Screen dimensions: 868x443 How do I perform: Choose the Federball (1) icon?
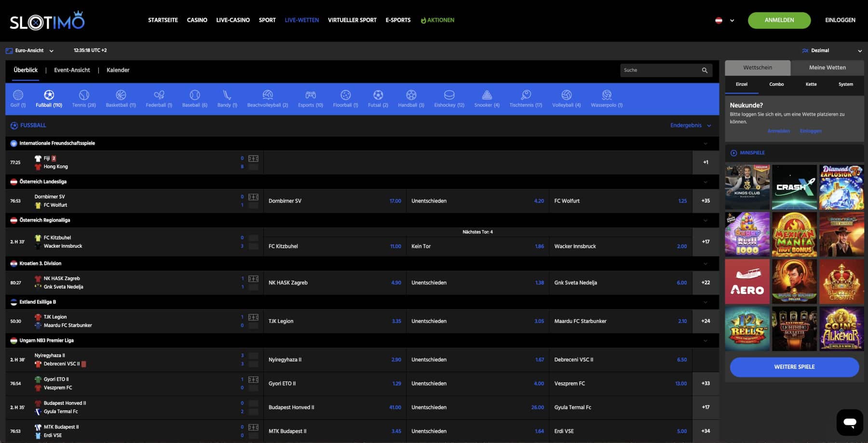(159, 95)
